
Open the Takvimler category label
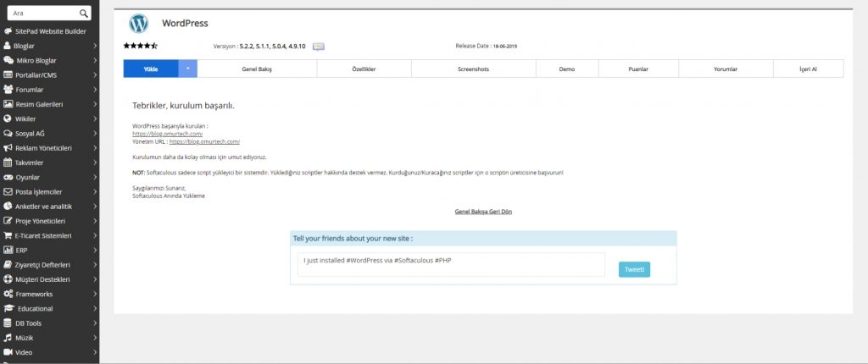click(x=30, y=163)
